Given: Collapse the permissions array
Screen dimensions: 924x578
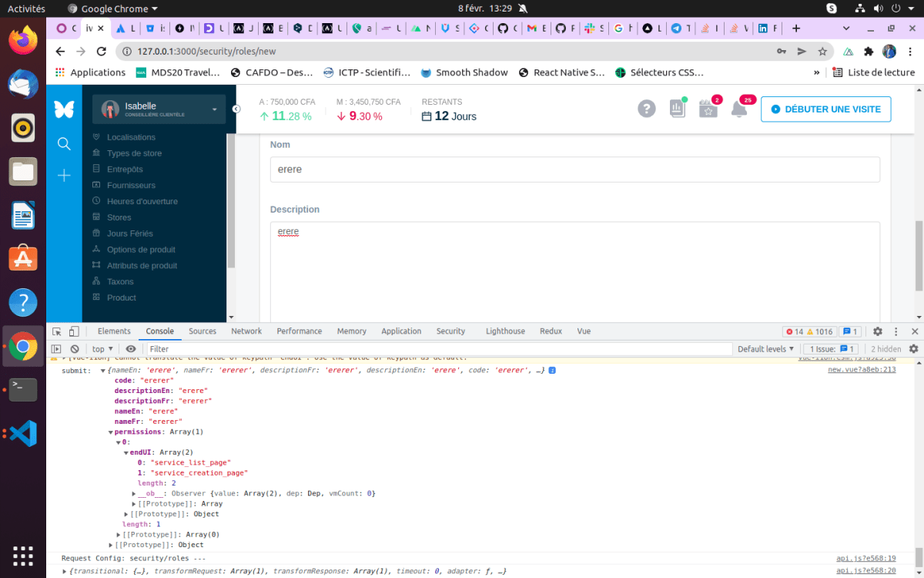Looking at the screenshot, I should pyautogui.click(x=111, y=432).
